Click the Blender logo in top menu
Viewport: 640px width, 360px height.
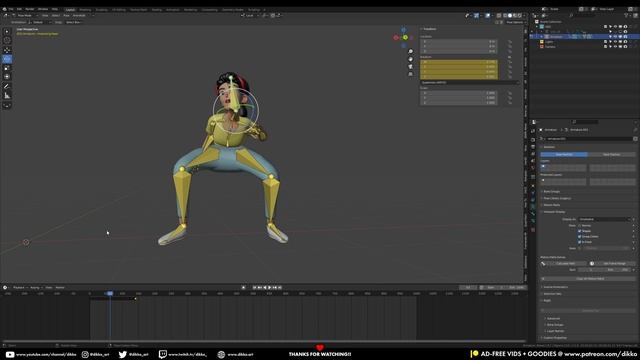click(x=4, y=9)
